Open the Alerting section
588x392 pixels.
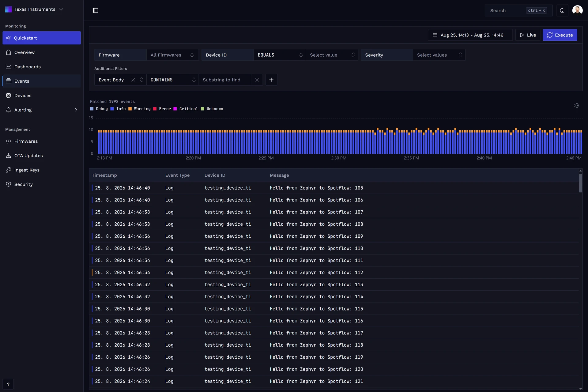[42, 110]
